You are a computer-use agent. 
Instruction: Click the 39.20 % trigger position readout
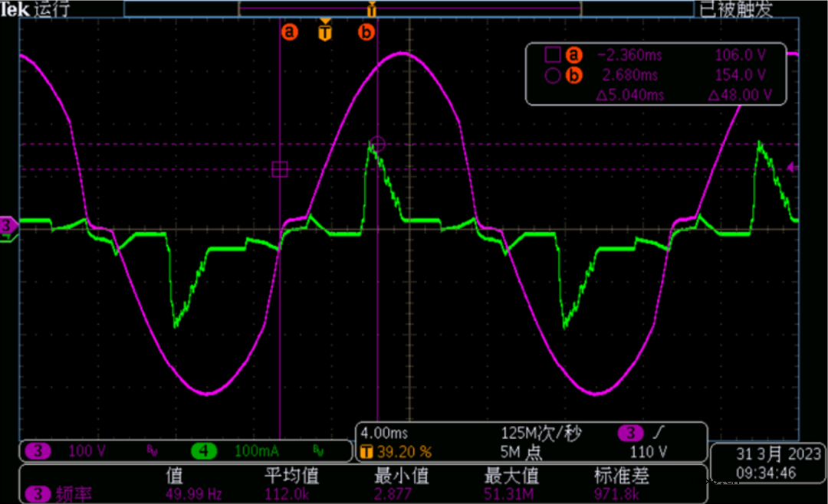[391, 451]
